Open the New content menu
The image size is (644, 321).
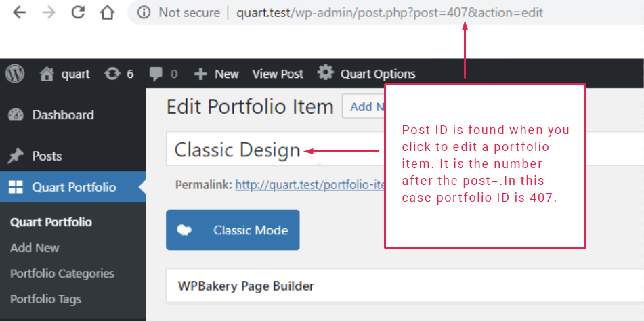(x=217, y=74)
